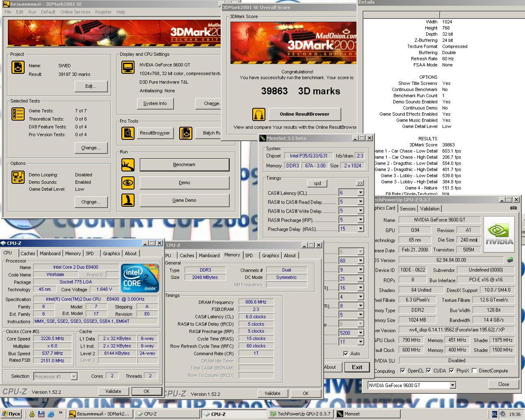The height and width of the screenshot is (420, 525).
Task: Switch to Memset taskbar item
Action: tap(367, 414)
